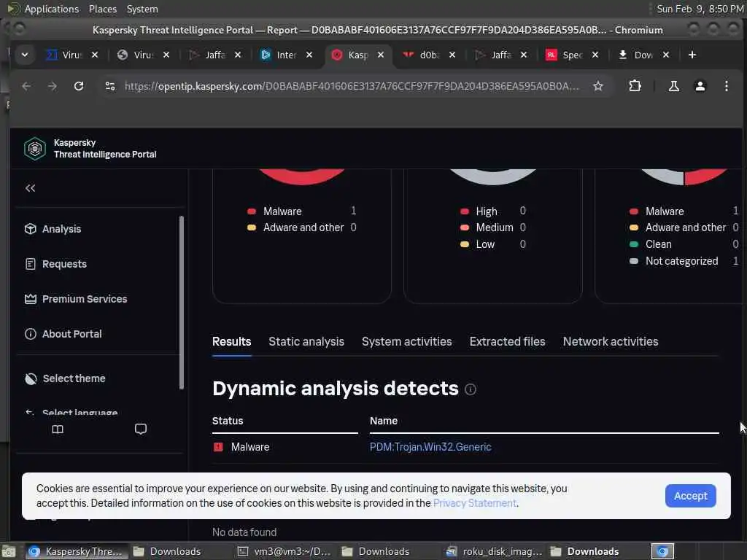Open the Chromium three-dot menu
Screen dimensions: 747x560
pos(726,86)
